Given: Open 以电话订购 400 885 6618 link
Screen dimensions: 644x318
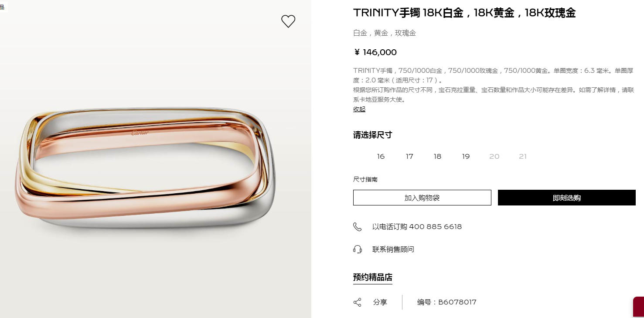Looking at the screenshot, I should click(x=417, y=227).
